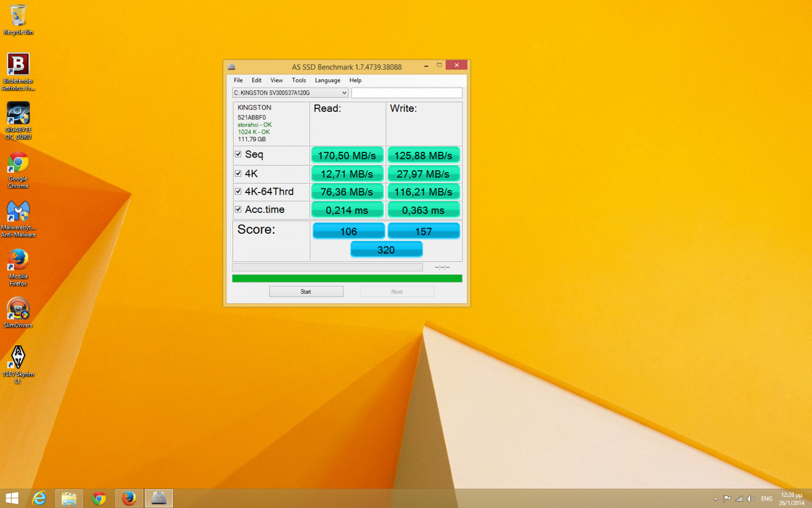Maximize the AS SSD Benchmark window
Screen dimensions: 812x508
[439, 65]
